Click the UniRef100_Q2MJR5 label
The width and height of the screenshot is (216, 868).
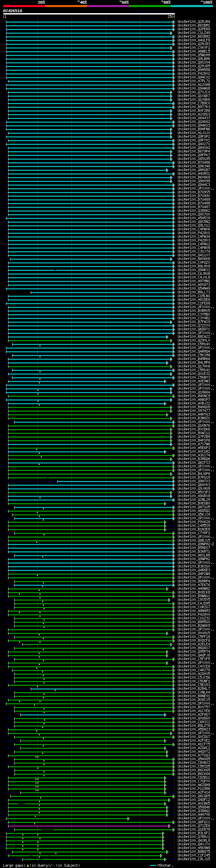click(x=194, y=66)
